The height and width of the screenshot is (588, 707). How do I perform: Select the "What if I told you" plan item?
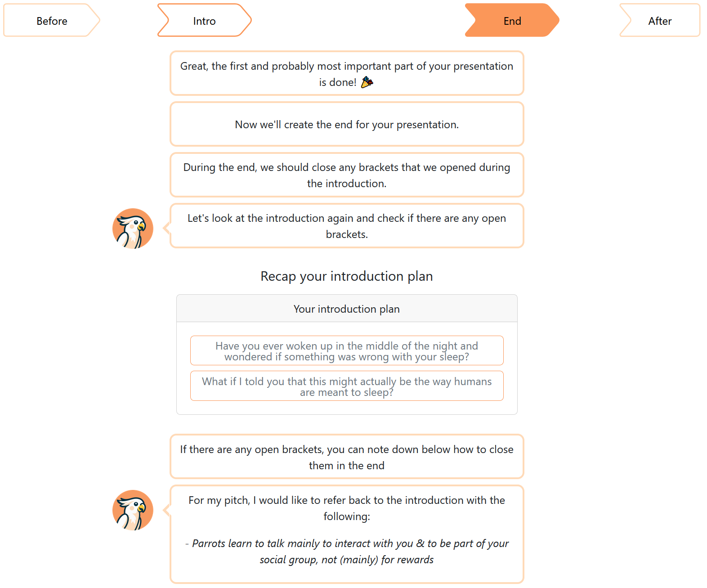click(346, 386)
